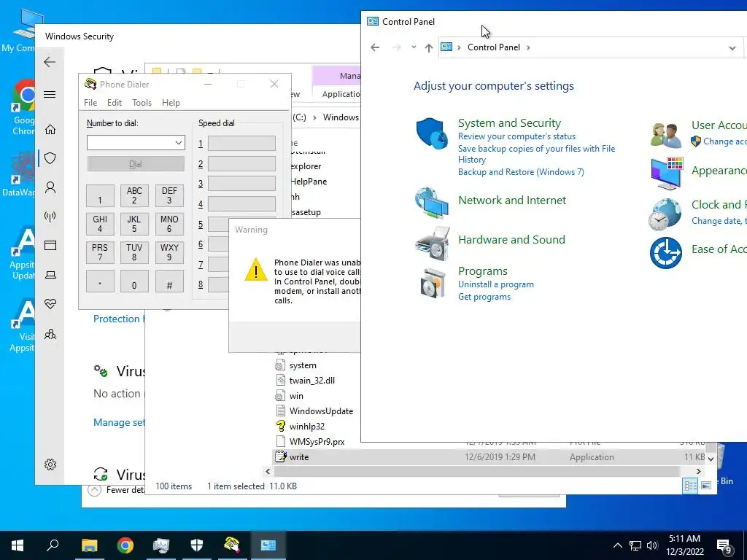Open App & browser control icon
Viewport: 747px width, 560px height.
pos(50,245)
